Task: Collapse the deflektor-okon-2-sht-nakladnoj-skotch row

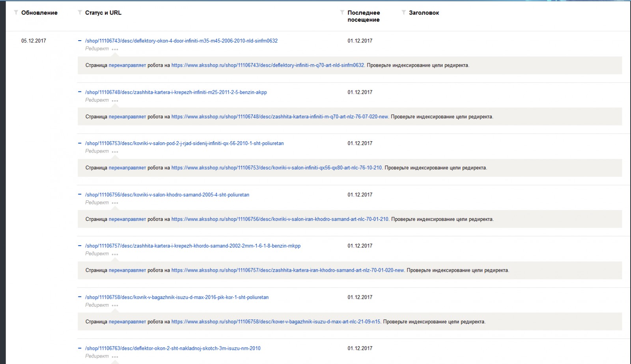Action: [80, 348]
